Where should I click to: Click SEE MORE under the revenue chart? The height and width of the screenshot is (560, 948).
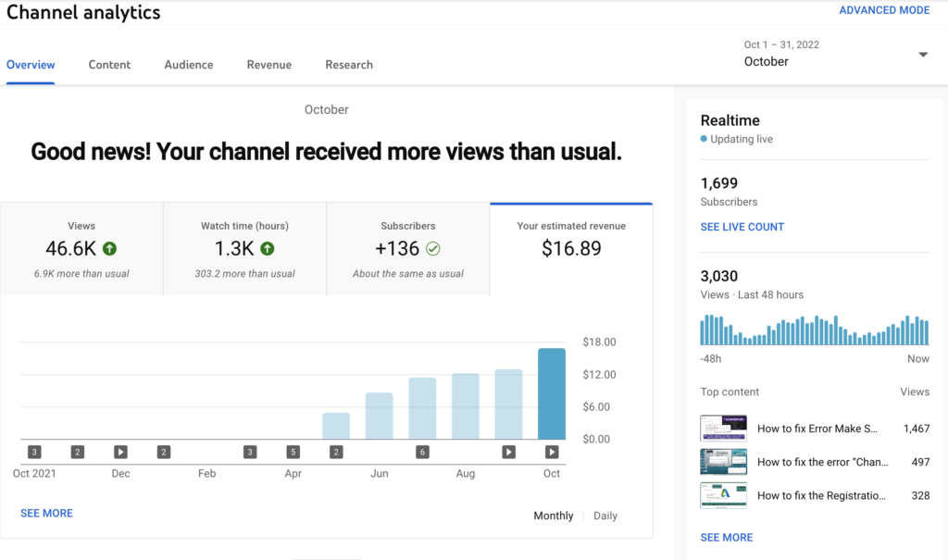[46, 513]
